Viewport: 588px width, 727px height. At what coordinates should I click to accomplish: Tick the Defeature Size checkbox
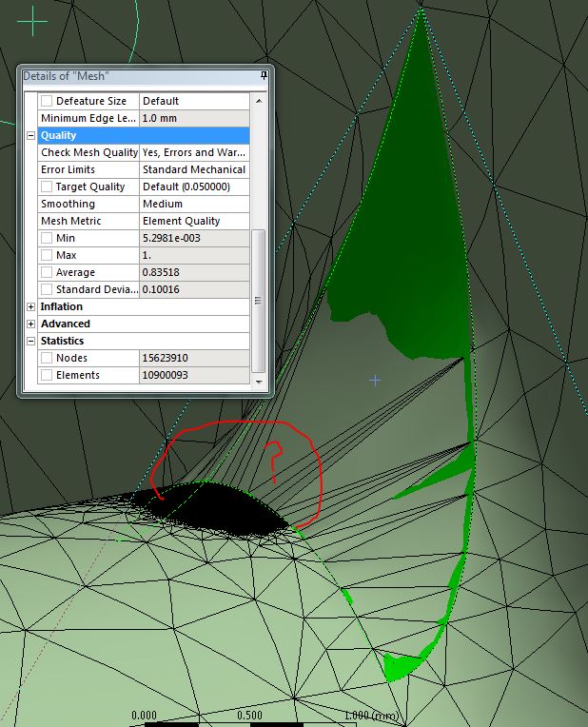tap(47, 101)
